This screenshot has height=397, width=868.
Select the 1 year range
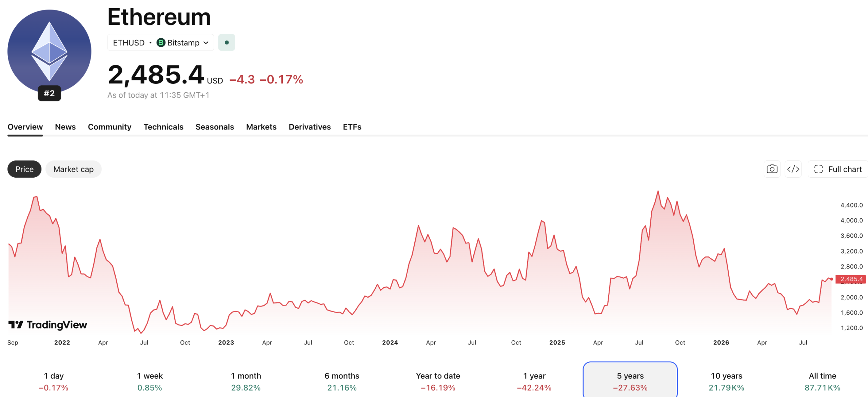[x=534, y=381]
